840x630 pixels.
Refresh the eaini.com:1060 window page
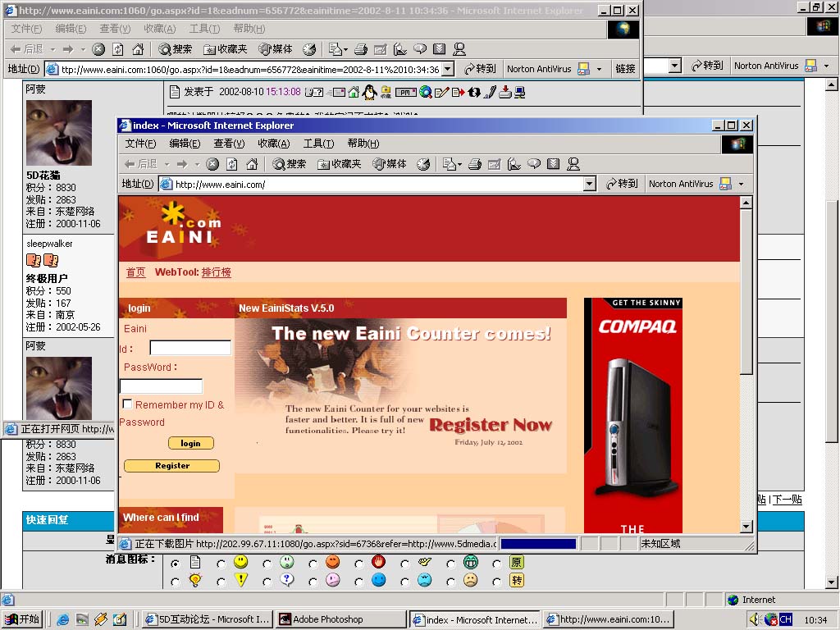point(118,50)
